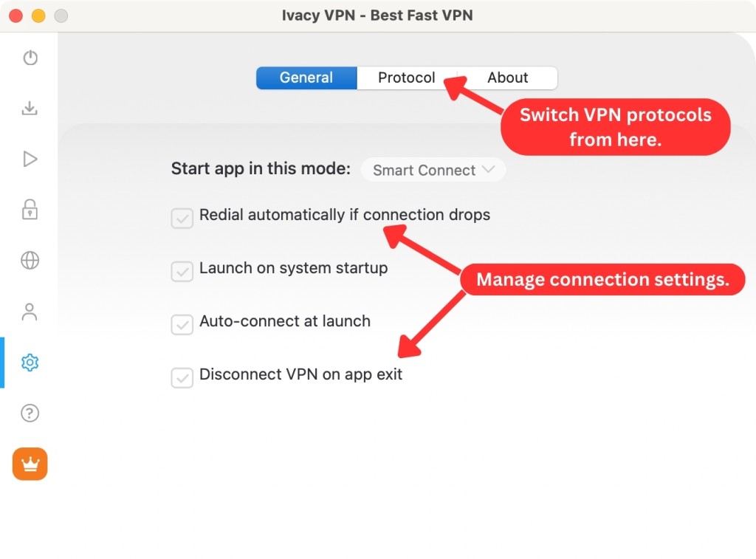Toggle Launch on system startup checkbox

point(182,272)
